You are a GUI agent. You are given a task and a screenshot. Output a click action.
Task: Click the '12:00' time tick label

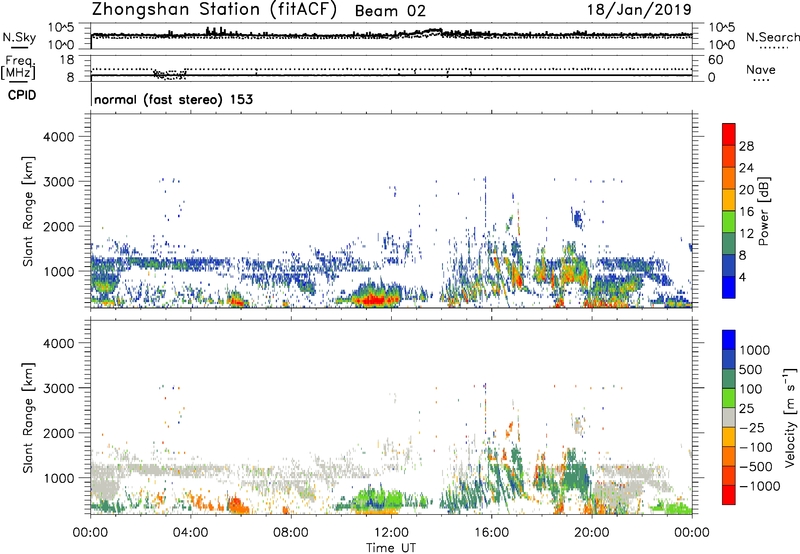391,533
